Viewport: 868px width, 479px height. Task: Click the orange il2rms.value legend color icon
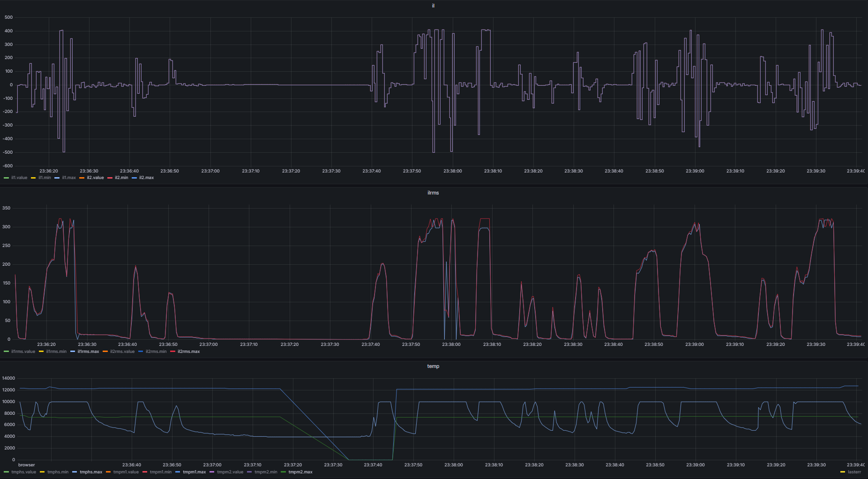(105, 352)
